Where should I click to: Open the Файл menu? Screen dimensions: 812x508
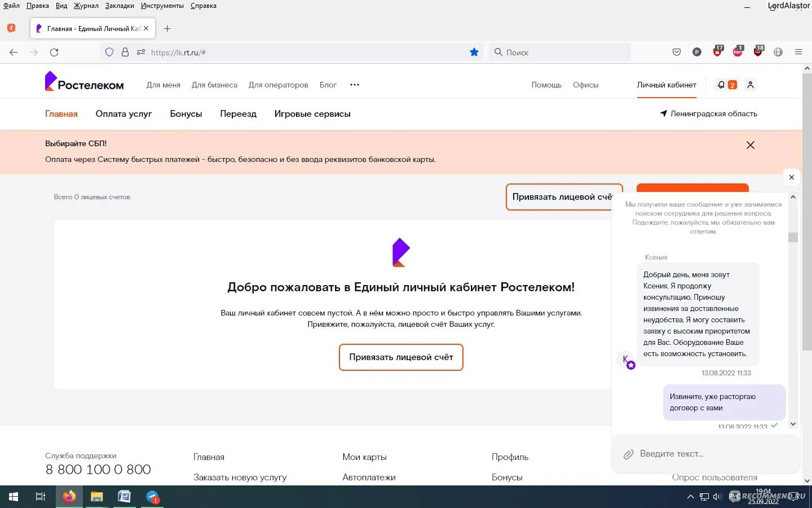[x=11, y=6]
